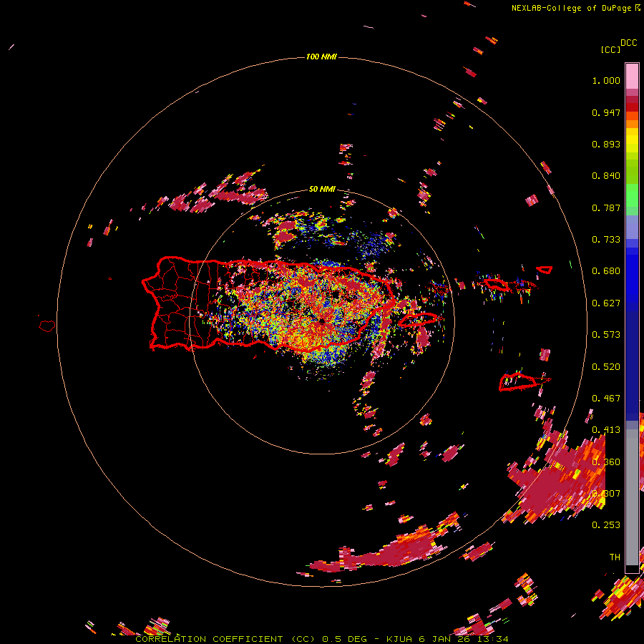Click the 0.893 scale value
This screenshot has width=644, height=644.
606,144
